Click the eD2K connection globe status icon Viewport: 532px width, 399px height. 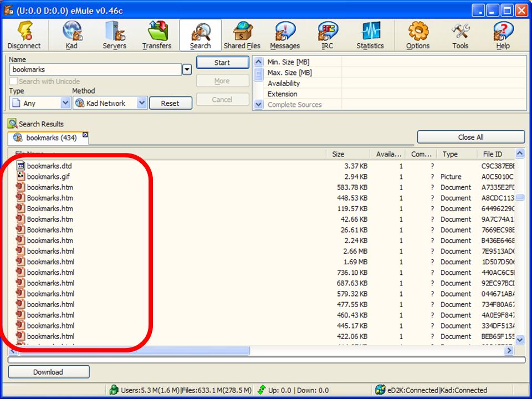tap(380, 390)
